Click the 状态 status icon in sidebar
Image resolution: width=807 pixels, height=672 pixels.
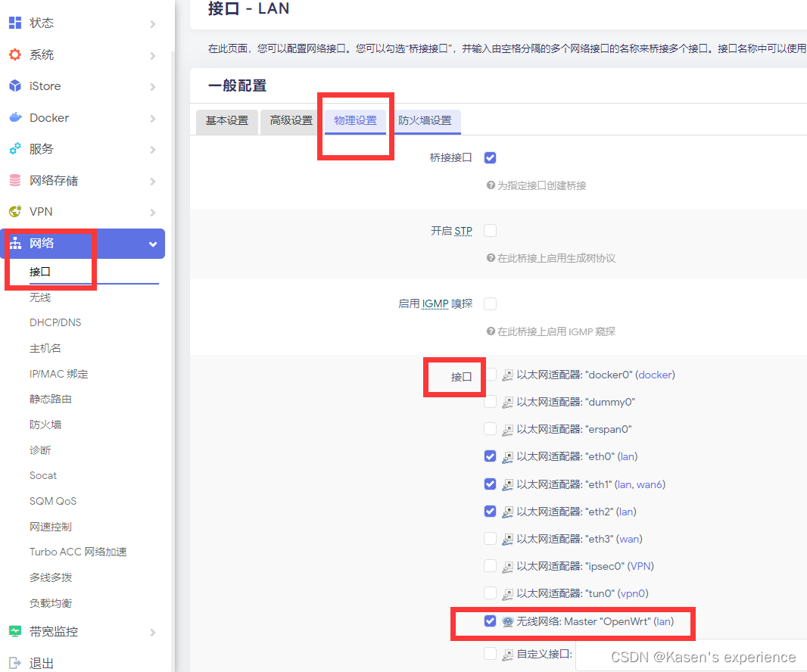click(x=15, y=23)
